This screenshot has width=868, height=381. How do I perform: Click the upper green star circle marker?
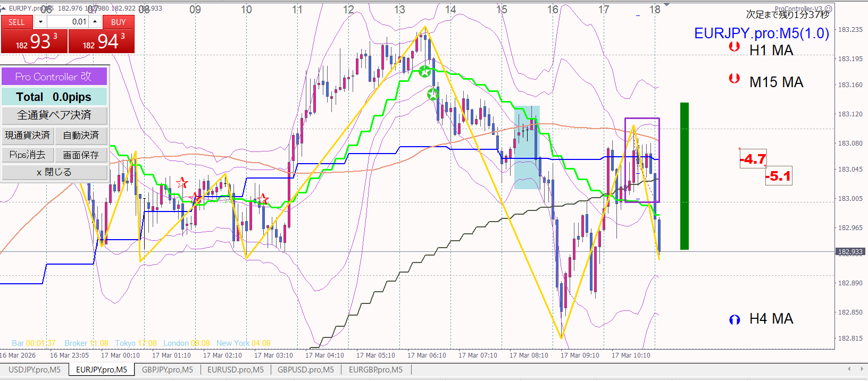coord(424,72)
